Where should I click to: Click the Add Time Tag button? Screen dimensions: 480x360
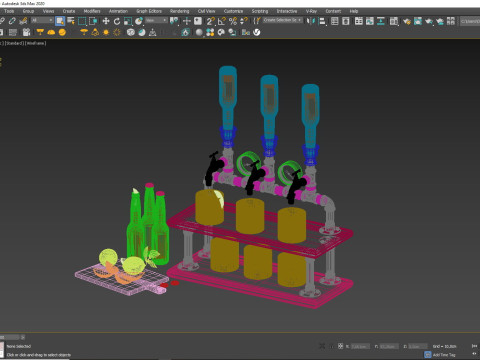pos(444,355)
